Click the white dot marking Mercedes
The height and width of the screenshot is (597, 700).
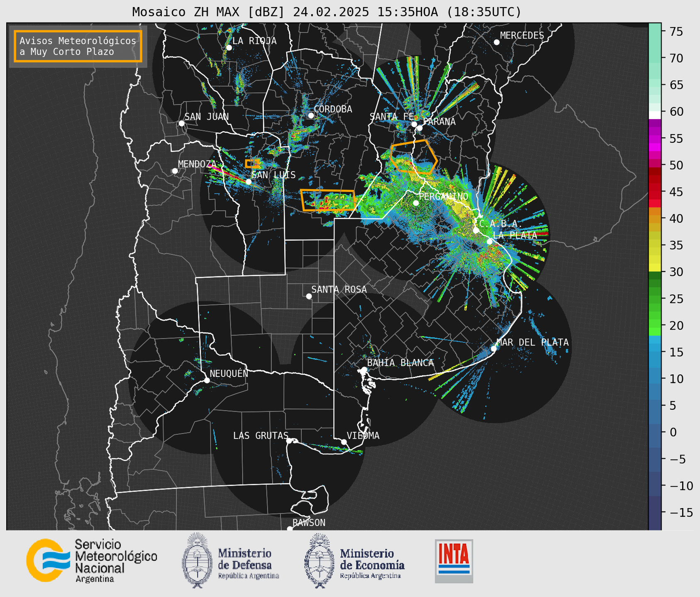497,42
